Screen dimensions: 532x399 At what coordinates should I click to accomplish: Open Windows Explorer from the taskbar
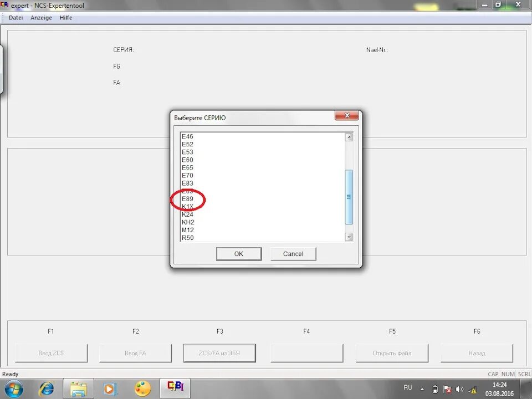click(x=78, y=389)
